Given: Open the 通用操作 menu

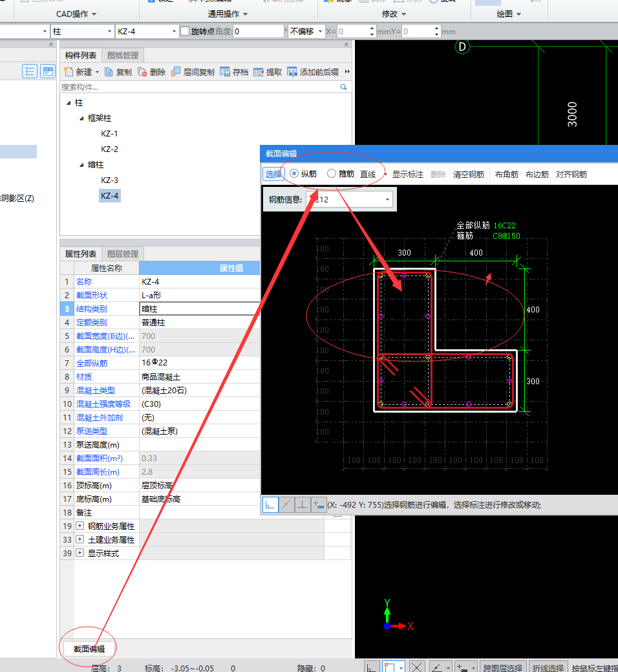Looking at the screenshot, I should pyautogui.click(x=228, y=14).
